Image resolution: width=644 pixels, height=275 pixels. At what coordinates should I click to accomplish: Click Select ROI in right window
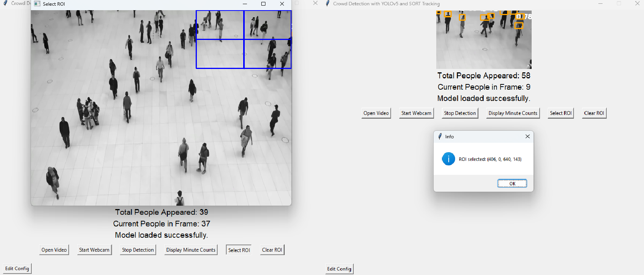tap(561, 113)
